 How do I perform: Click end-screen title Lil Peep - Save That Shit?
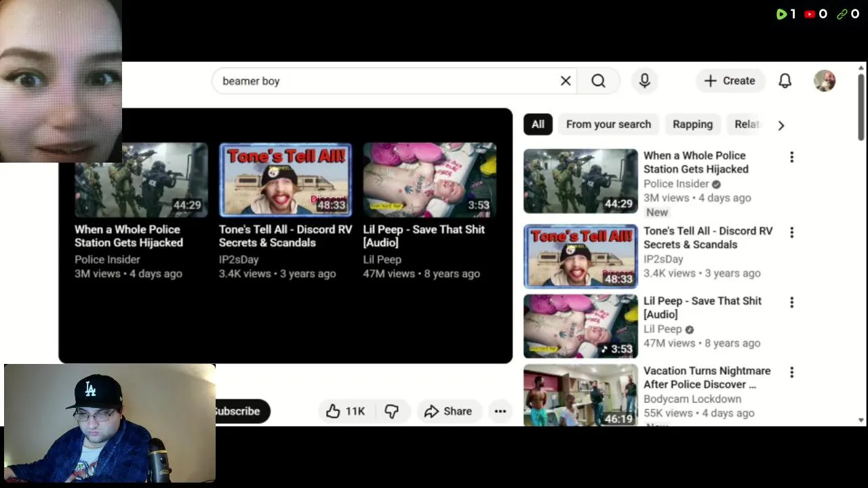pyautogui.click(x=424, y=236)
